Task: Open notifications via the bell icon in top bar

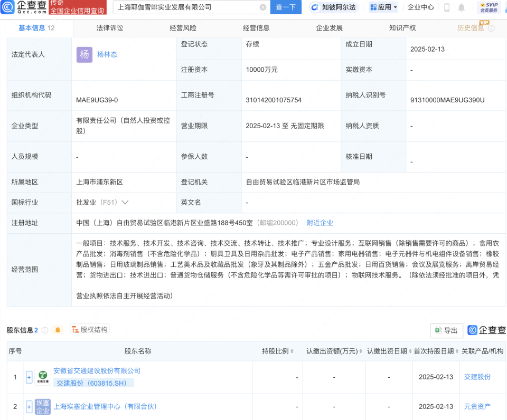Action: [461, 7]
